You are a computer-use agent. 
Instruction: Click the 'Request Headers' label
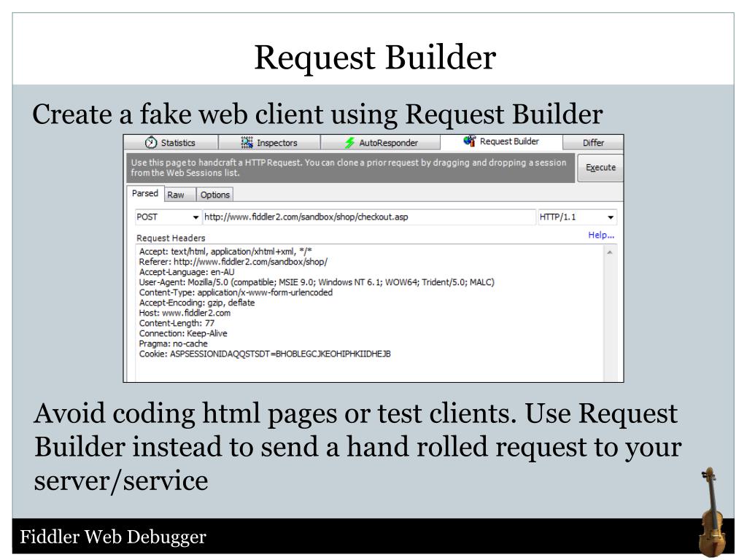(x=171, y=238)
